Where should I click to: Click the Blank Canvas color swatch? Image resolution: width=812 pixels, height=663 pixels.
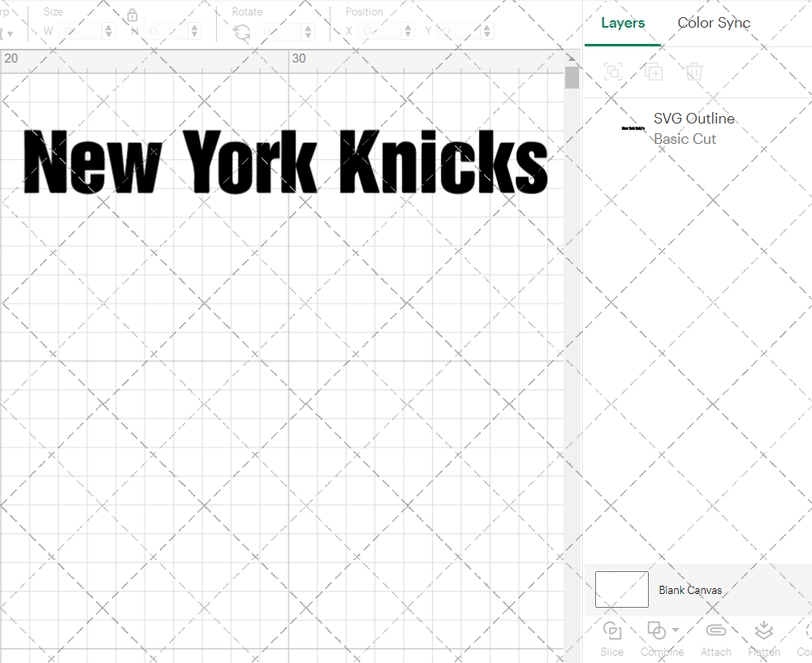coord(621,590)
